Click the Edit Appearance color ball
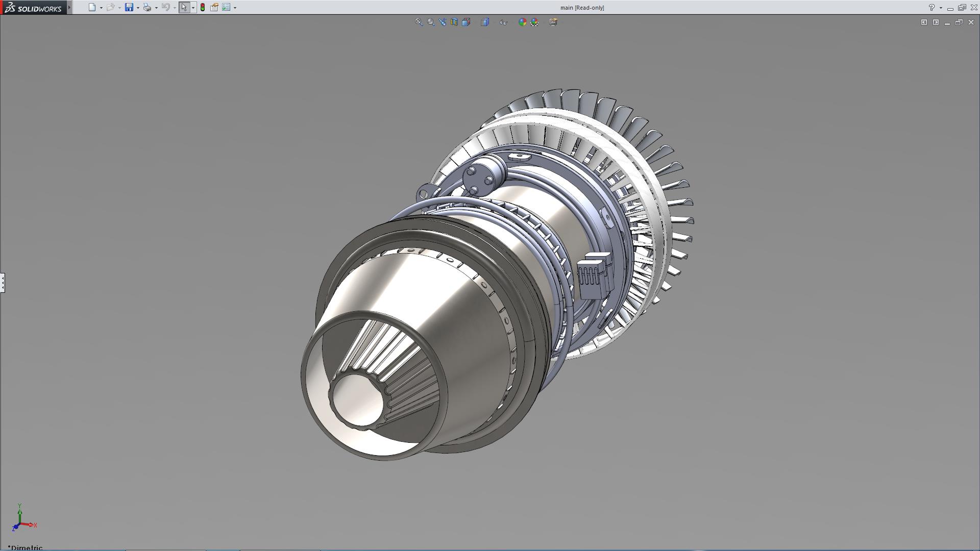980x551 pixels. [522, 22]
